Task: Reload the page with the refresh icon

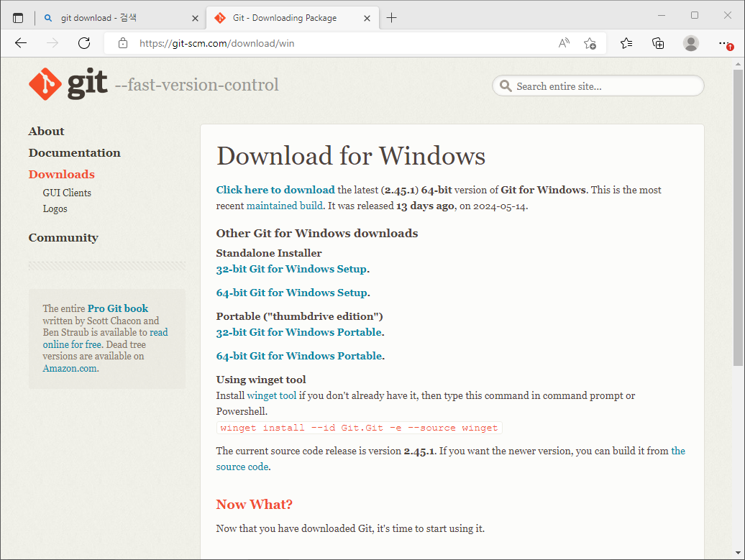Action: 84,43
